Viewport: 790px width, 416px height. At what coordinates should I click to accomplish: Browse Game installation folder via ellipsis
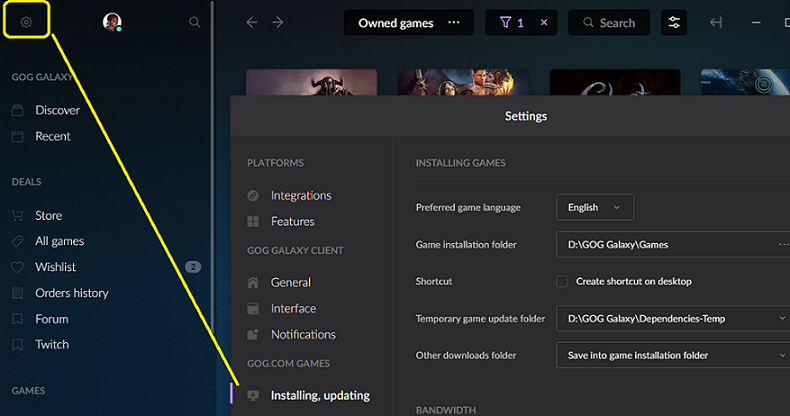[x=783, y=244]
